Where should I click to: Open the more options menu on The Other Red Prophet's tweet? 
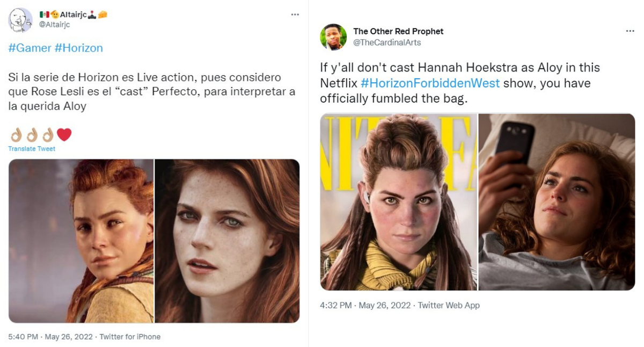coord(631,31)
